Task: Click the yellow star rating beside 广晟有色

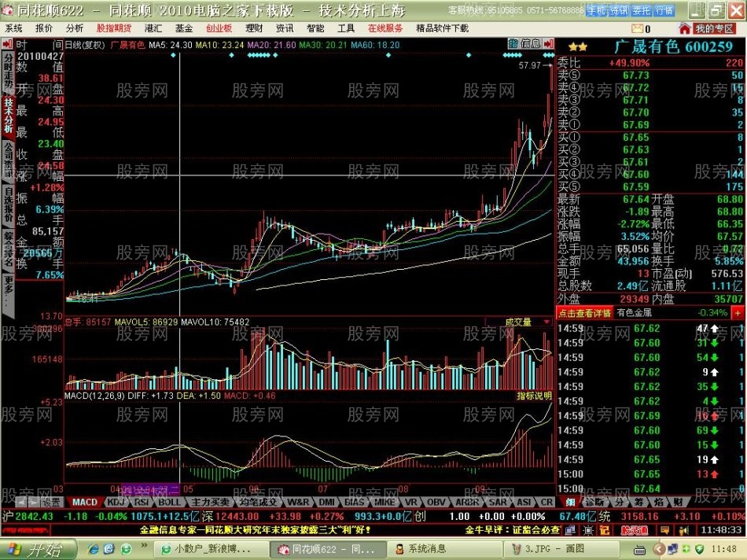Action: tap(579, 47)
